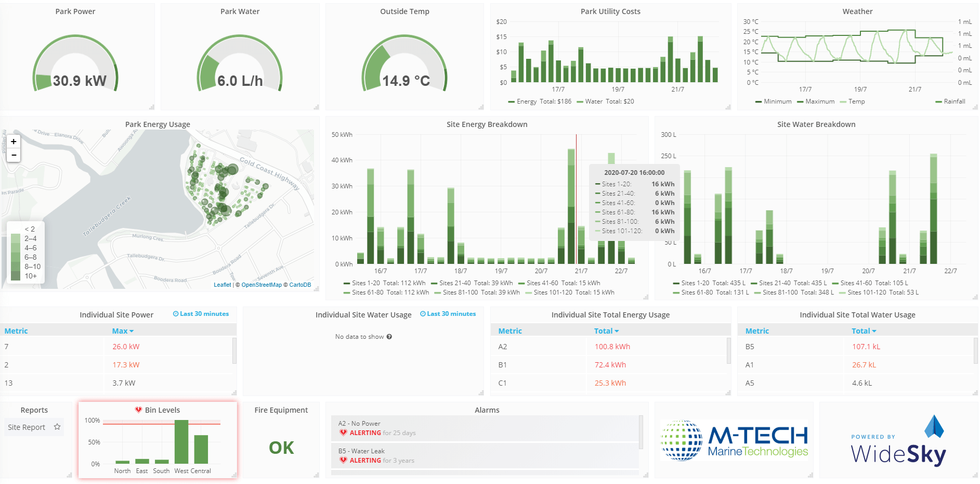Click the Outside Temp 14.9 °C gauge
The height and width of the screenshot is (484, 980).
(x=404, y=63)
